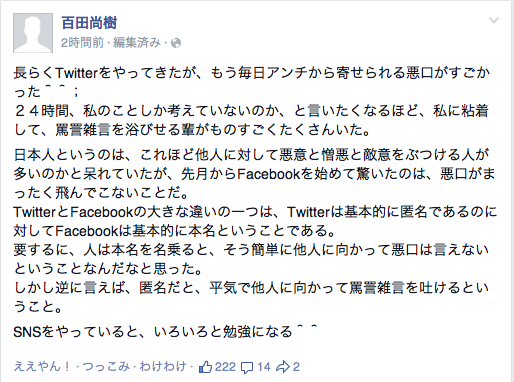514x382 pixels.
Task: Click the paragraph starting 日本人というのは
Action: [254, 174]
